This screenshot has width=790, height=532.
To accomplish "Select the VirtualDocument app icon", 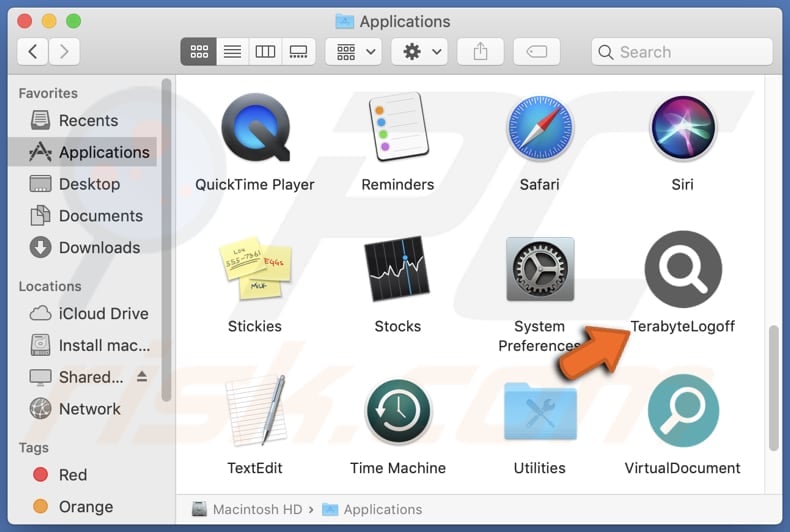I will (683, 411).
